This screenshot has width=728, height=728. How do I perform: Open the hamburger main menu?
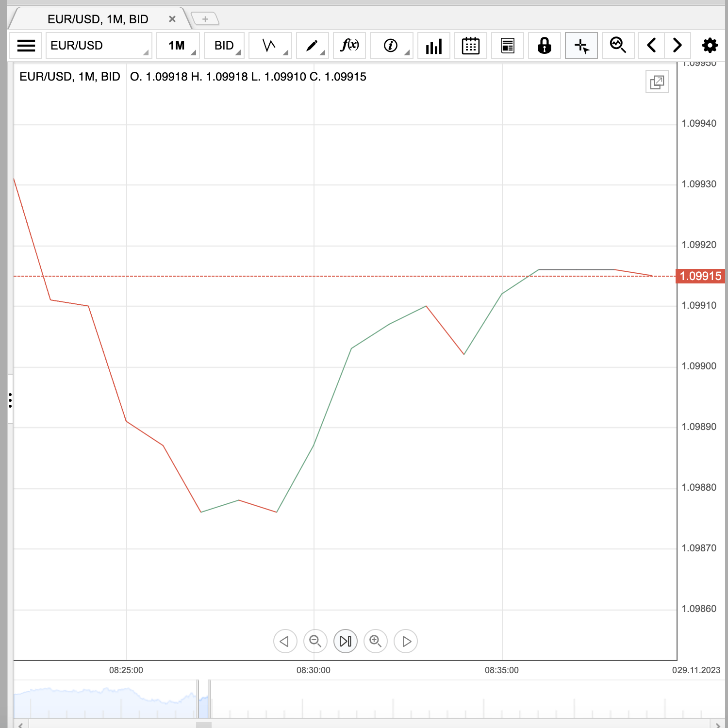point(26,46)
